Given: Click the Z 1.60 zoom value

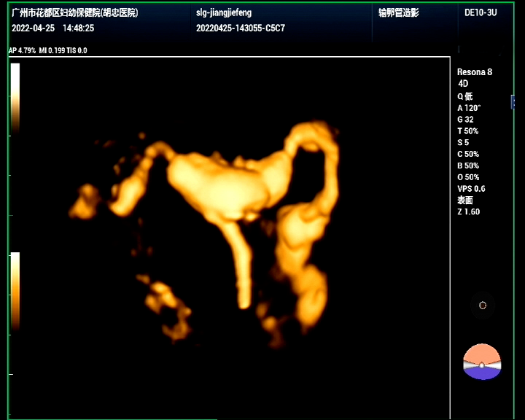Looking at the screenshot, I should pos(468,211).
